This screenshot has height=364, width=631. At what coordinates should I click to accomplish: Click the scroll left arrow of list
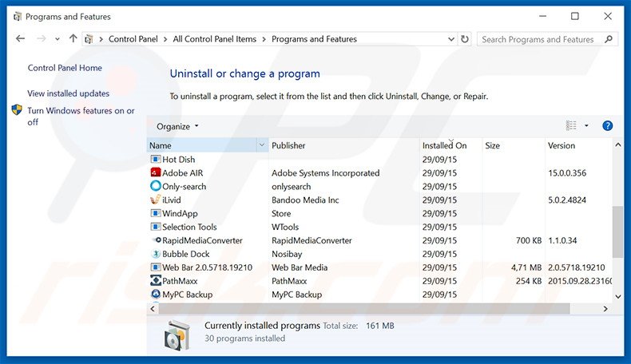(153, 308)
